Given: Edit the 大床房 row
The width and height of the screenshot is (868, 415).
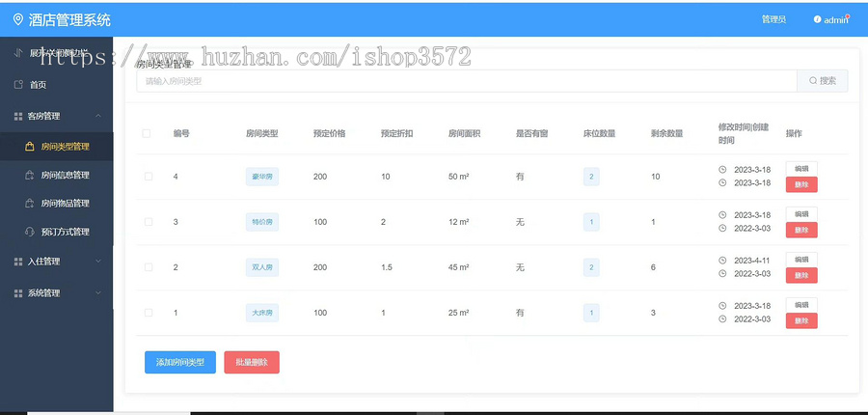Looking at the screenshot, I should tap(801, 305).
